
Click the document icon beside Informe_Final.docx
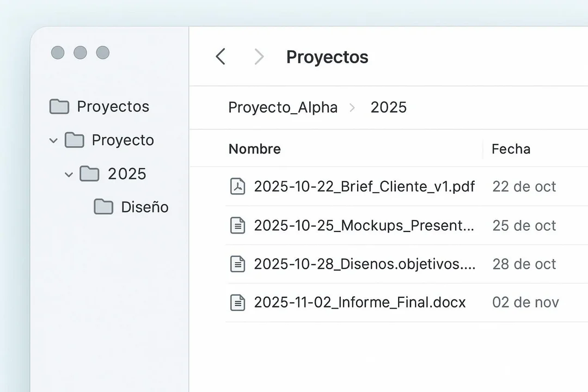click(x=237, y=303)
